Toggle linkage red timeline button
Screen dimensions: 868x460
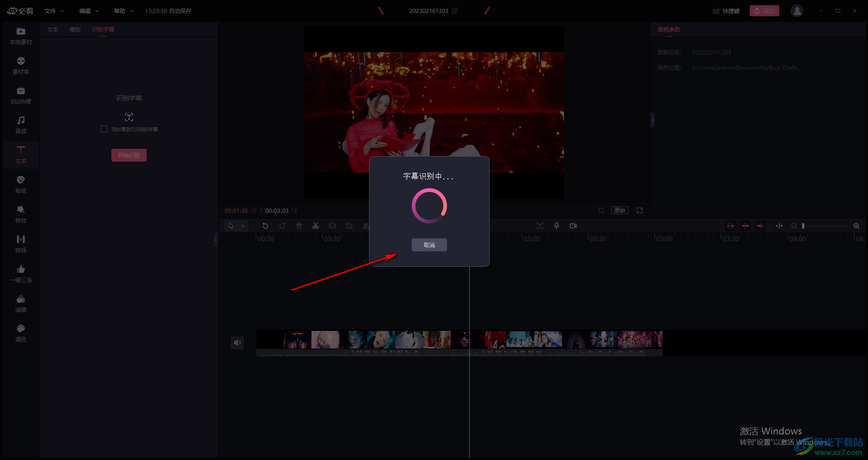(x=760, y=226)
